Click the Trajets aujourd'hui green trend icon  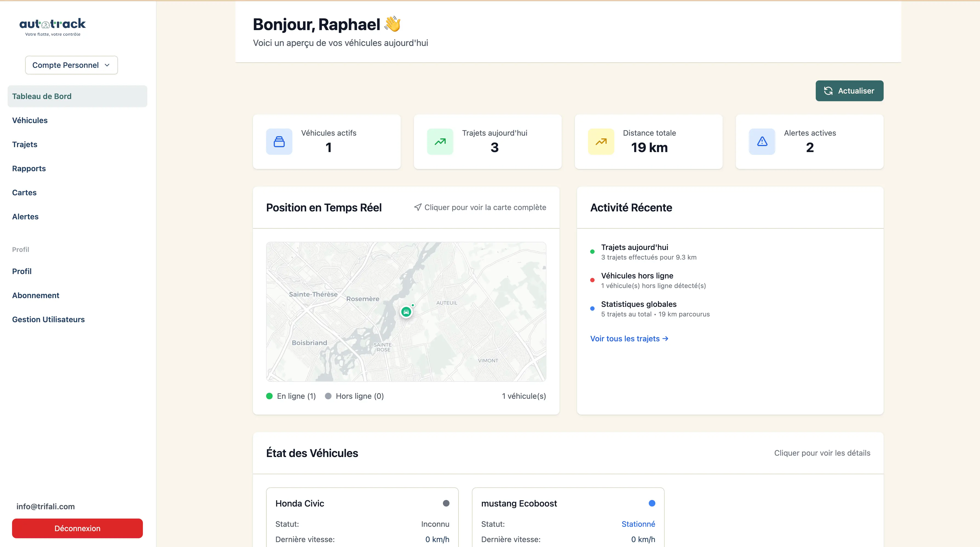440,141
